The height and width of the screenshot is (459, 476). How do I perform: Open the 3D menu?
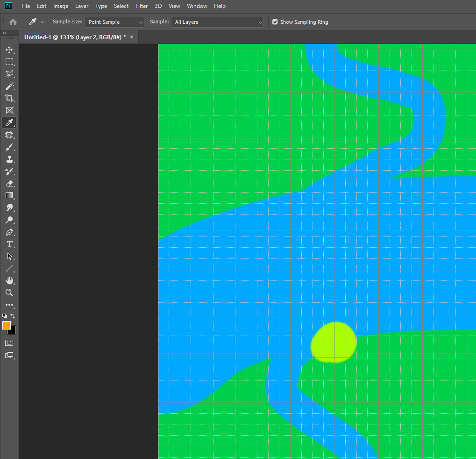tap(158, 6)
